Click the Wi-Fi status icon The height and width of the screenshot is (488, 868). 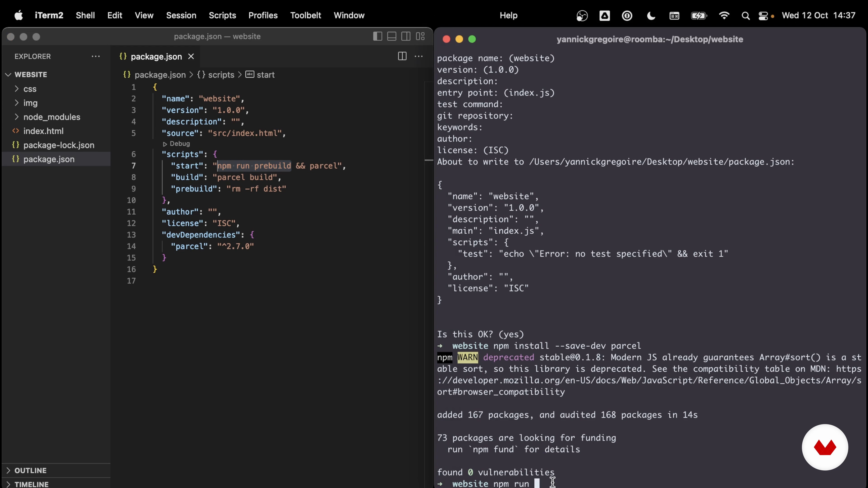(x=724, y=16)
